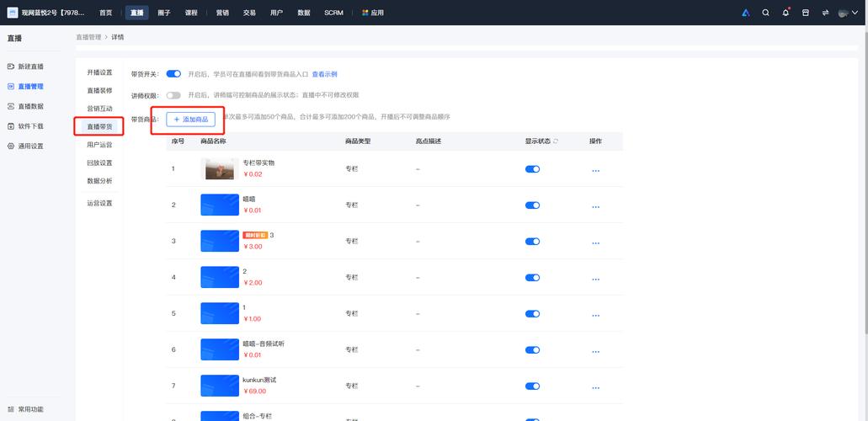Screen dimensions: 868x421
Task: Open the 交易 top menu
Action: click(250, 13)
